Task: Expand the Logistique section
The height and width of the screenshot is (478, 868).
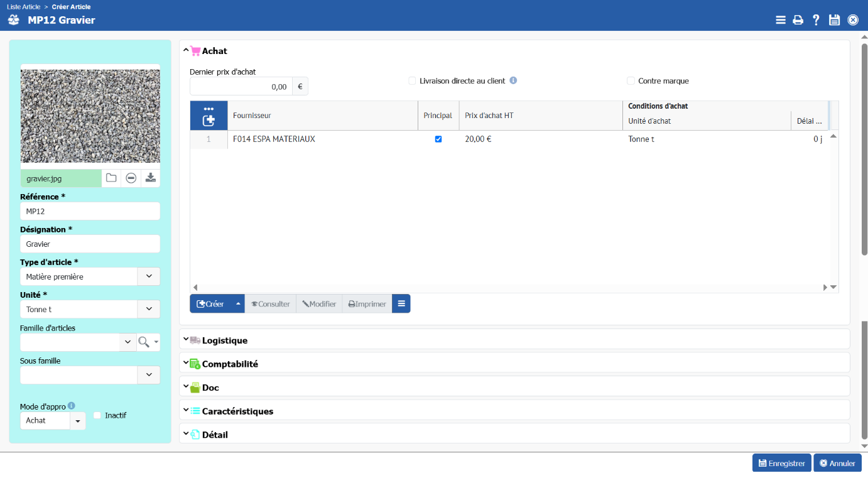Action: click(x=224, y=340)
